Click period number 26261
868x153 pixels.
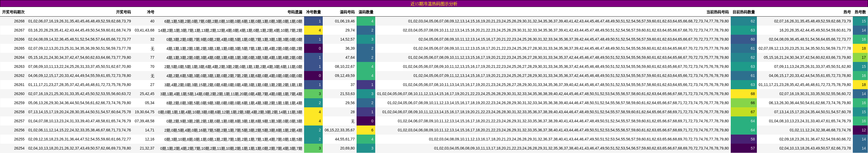[19, 85]
